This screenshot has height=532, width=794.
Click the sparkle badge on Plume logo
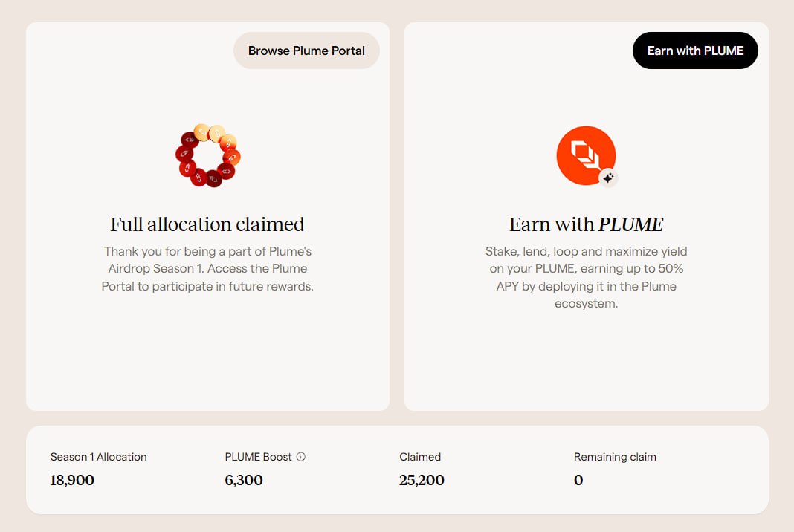coord(608,178)
